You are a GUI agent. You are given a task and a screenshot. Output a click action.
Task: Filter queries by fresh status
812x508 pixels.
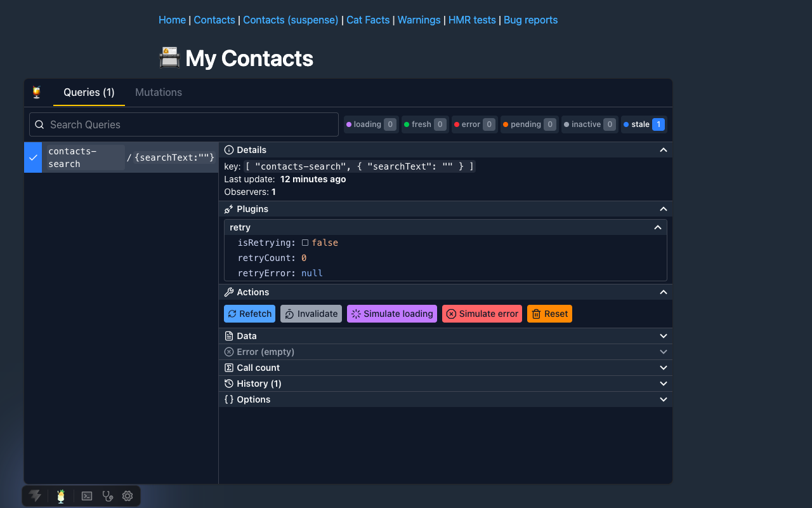[425, 124]
